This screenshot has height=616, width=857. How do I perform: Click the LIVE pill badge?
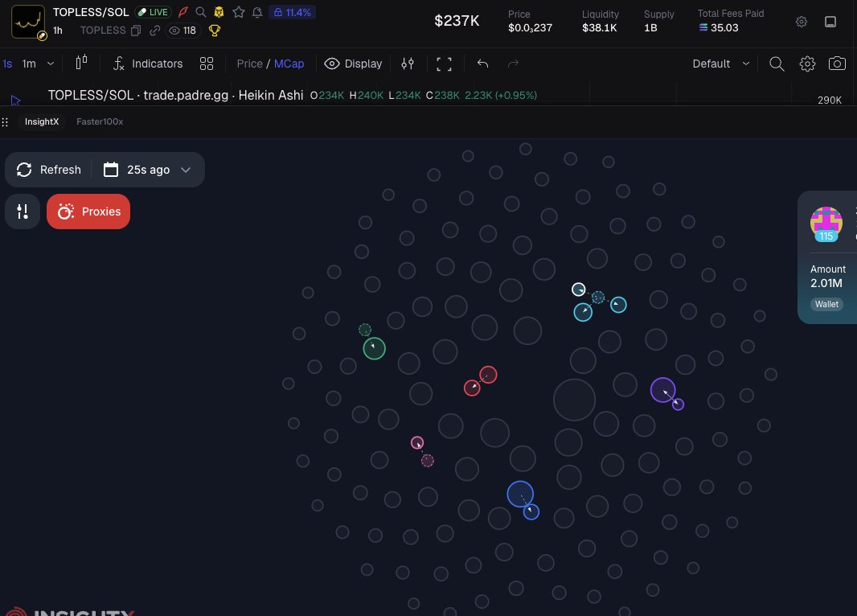(x=153, y=12)
